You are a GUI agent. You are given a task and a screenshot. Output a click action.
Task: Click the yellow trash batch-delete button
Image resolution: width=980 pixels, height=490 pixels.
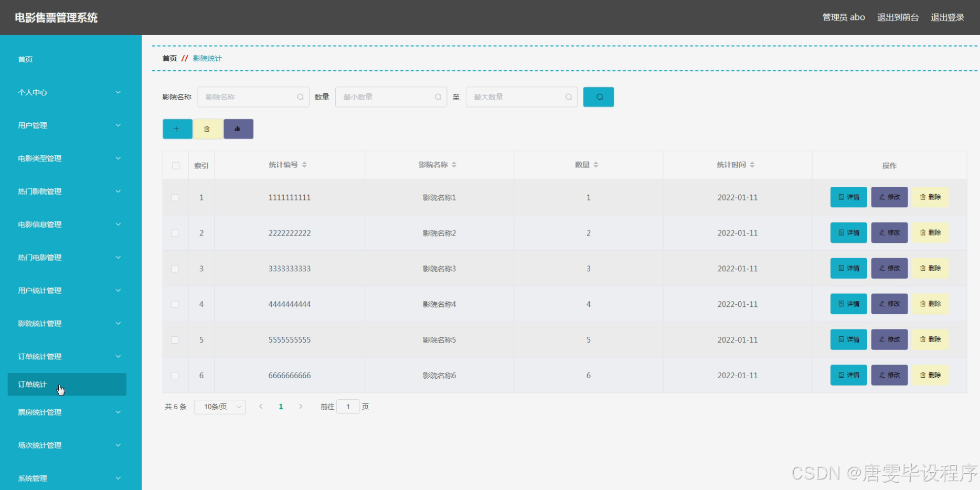208,129
